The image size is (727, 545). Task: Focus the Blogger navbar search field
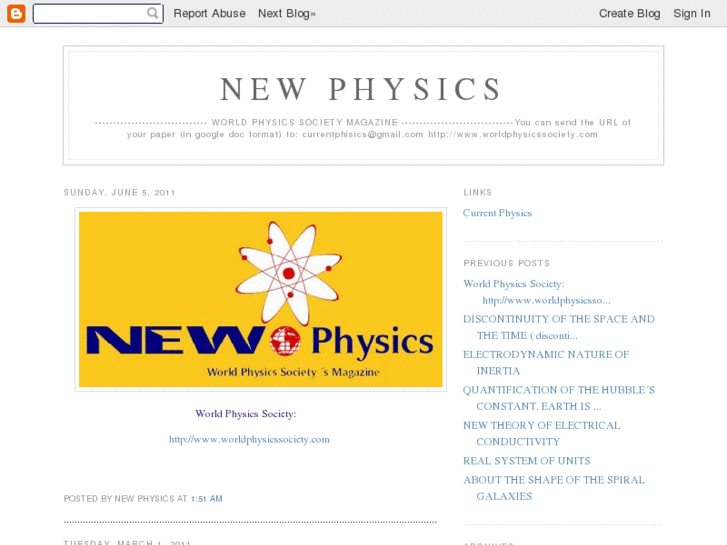[x=98, y=13]
